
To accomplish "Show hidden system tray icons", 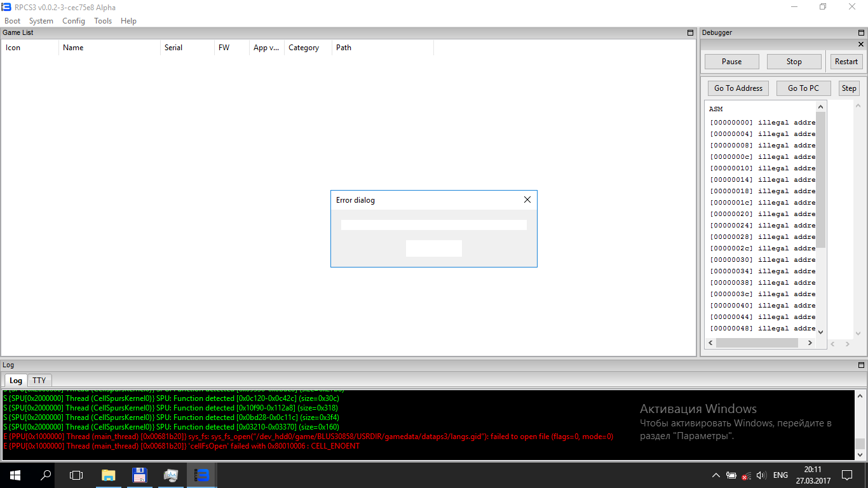I will point(716,475).
